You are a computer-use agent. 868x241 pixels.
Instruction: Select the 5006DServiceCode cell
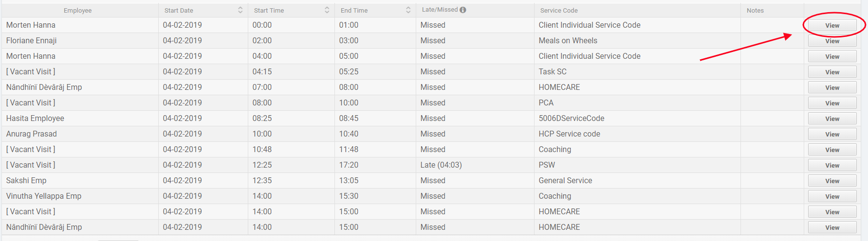click(x=571, y=119)
